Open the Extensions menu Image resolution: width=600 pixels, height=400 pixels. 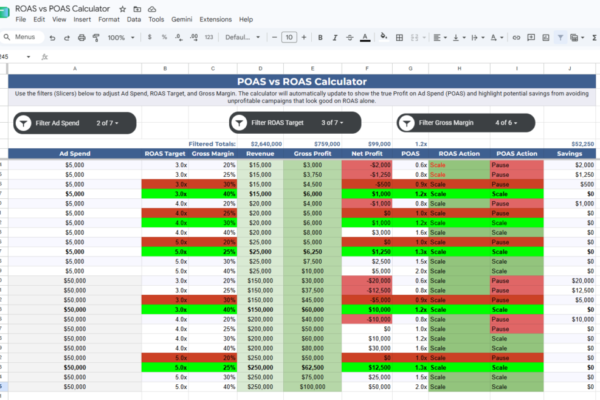point(215,20)
